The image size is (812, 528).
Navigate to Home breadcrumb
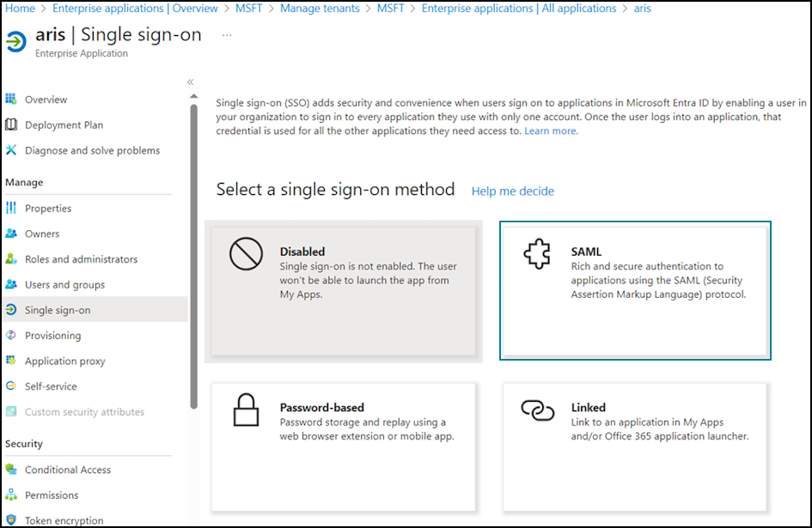click(21, 9)
